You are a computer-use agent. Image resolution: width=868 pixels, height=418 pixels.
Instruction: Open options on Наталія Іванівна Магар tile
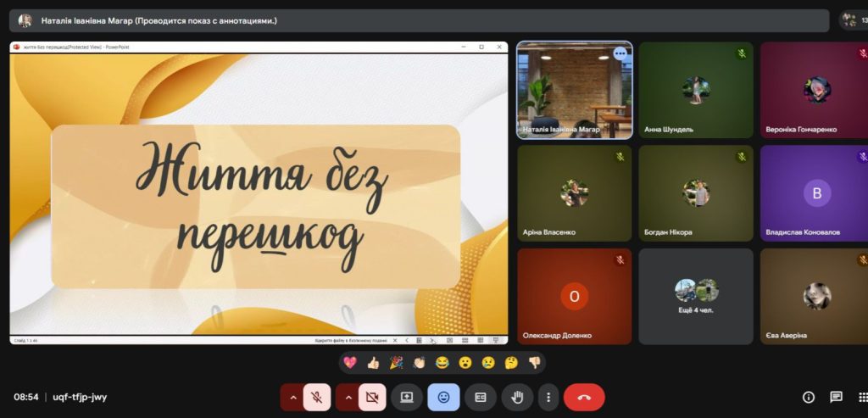click(620, 53)
